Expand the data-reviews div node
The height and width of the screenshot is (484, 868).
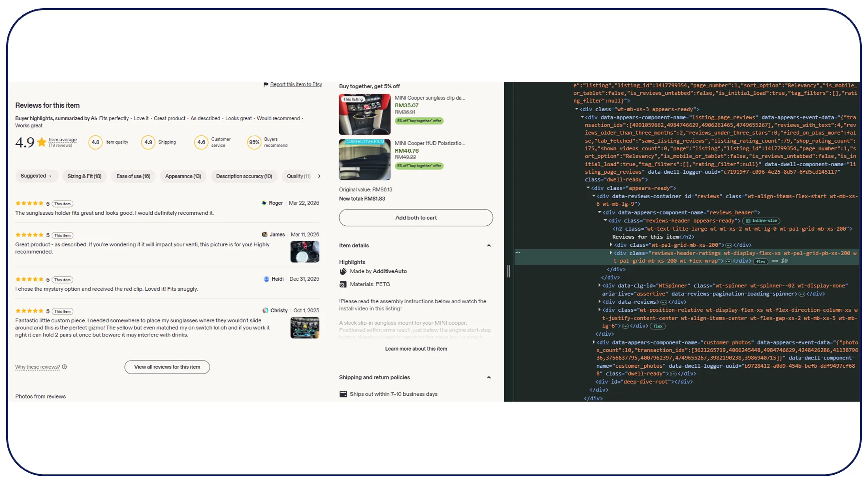click(x=600, y=302)
